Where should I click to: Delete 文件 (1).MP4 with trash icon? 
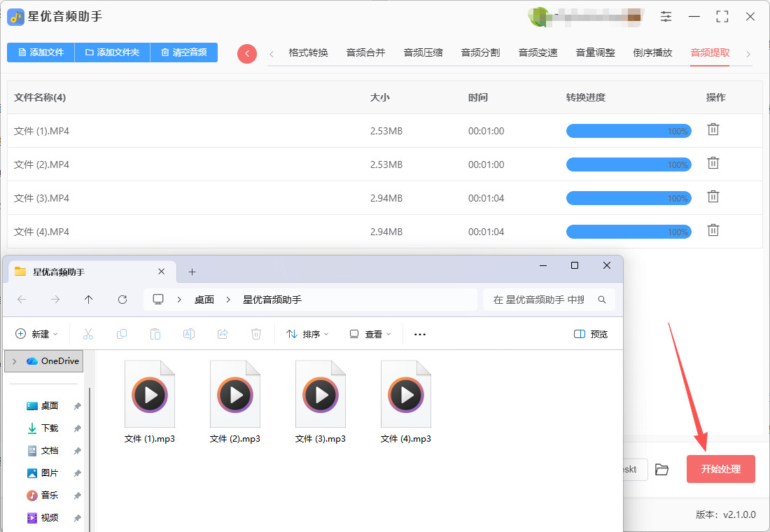pos(713,129)
